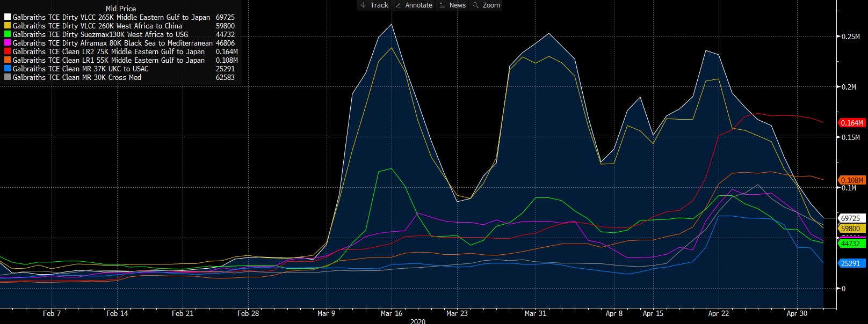Click the Mar 31 date label
This screenshot has height=324, width=868.
coord(535,313)
